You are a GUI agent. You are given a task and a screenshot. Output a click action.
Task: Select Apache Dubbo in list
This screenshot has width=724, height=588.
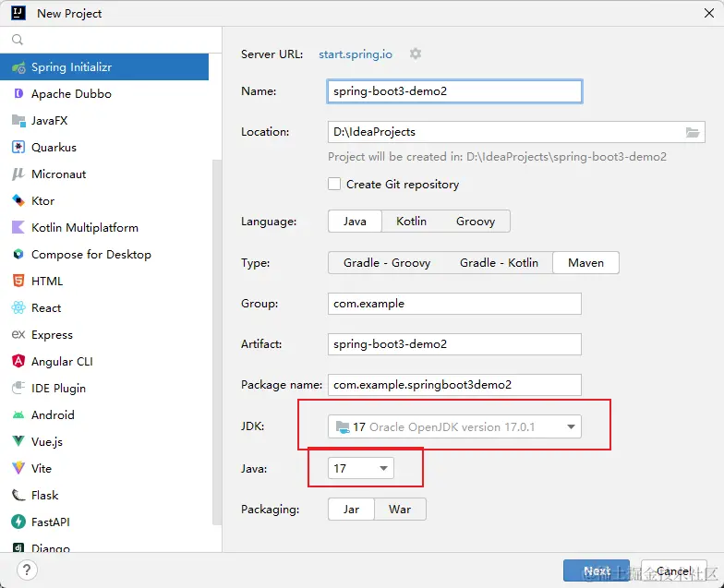coord(104,94)
